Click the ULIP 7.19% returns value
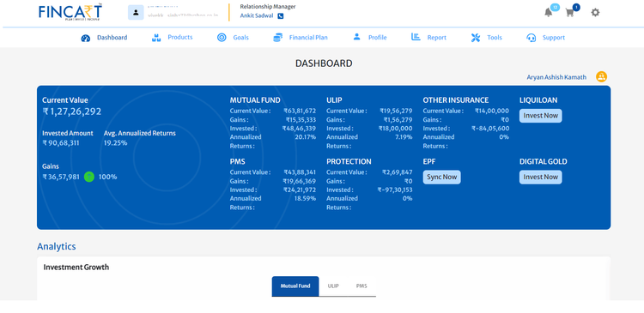Screen dimensions: 644x313 [404, 137]
